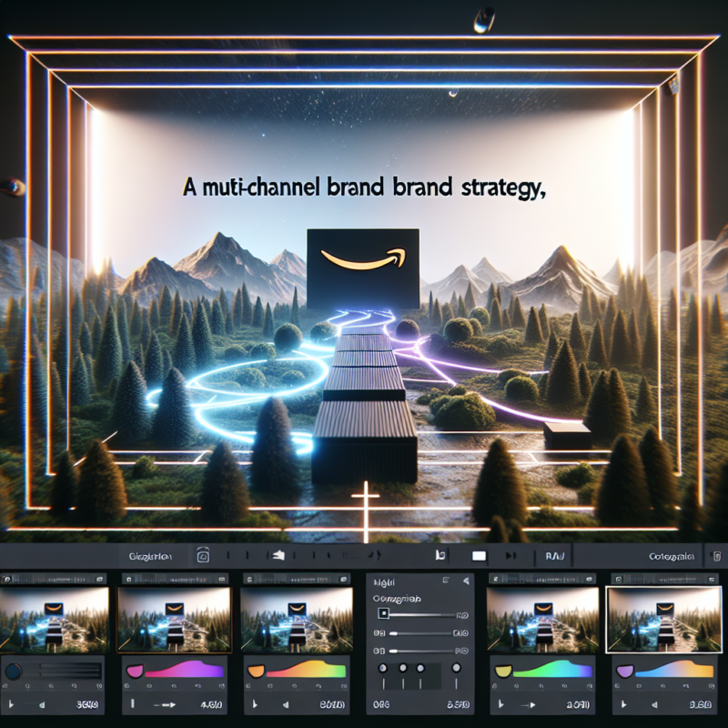Select the thumbnail above the orange-green curve

click(x=297, y=620)
